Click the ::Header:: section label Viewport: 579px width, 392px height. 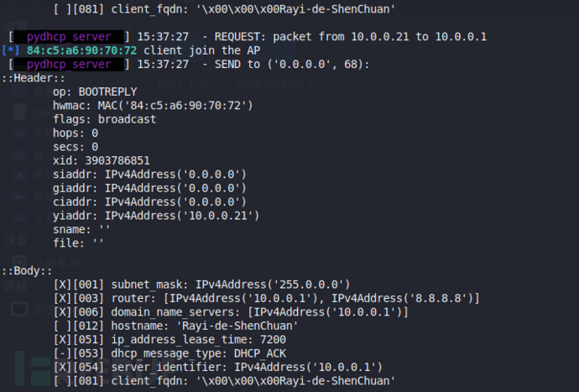click(x=34, y=78)
